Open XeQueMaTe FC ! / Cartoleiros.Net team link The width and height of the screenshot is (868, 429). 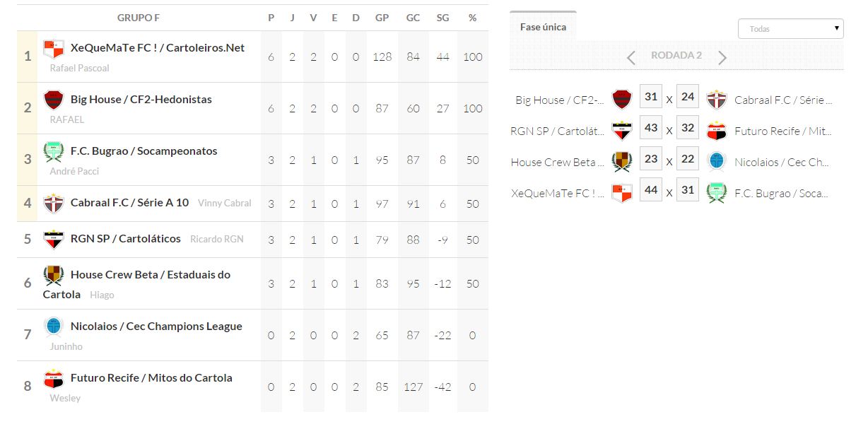158,48
